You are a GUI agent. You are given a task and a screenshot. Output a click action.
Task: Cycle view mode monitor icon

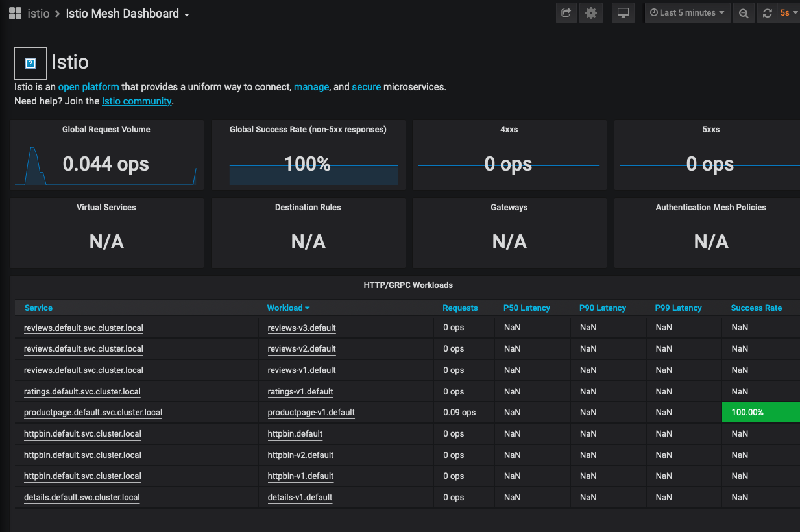click(624, 13)
